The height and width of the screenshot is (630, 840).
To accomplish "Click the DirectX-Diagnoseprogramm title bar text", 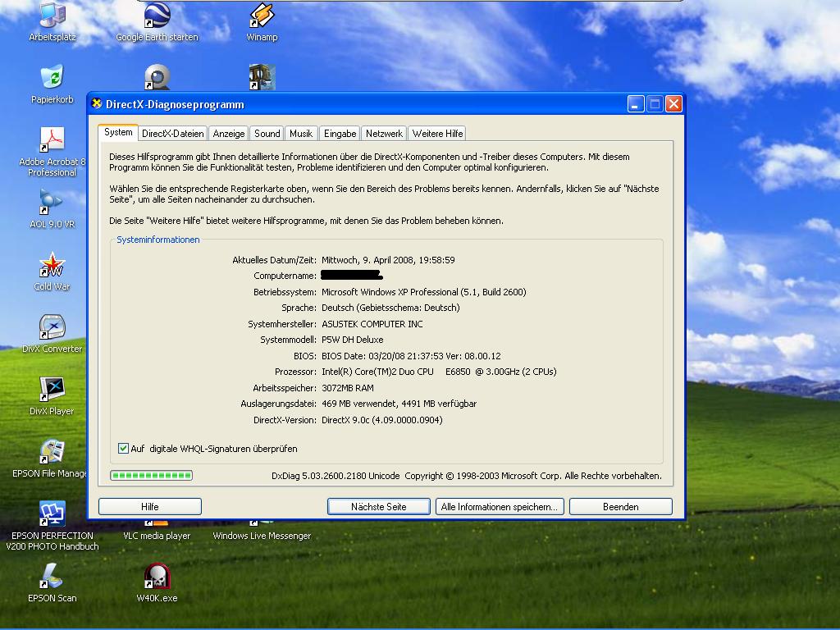I will (x=176, y=104).
